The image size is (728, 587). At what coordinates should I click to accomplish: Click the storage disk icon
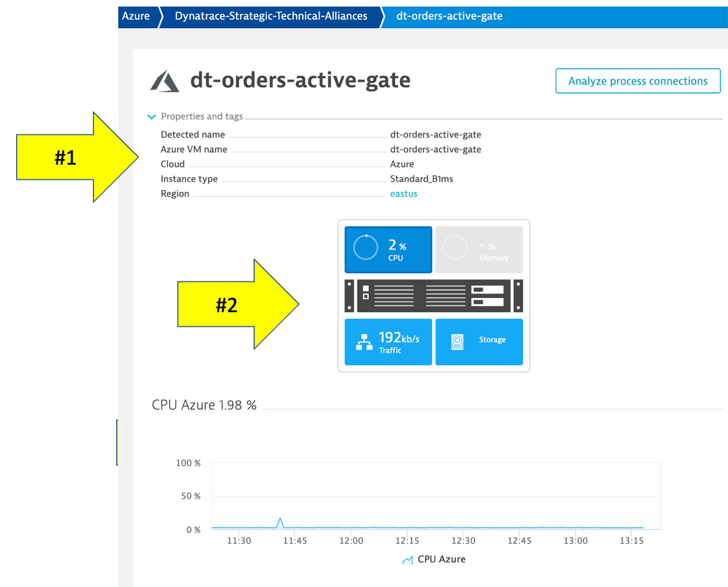[457, 342]
